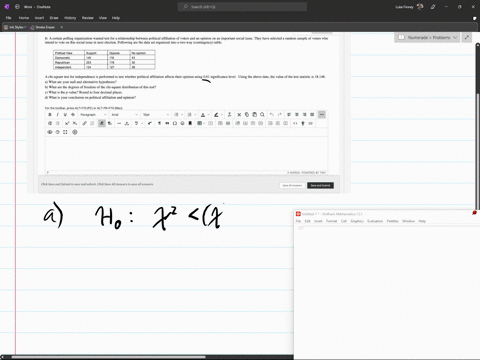The image size is (480, 360).
Task: Open the OneNote Help tab
Action: coord(116,18)
